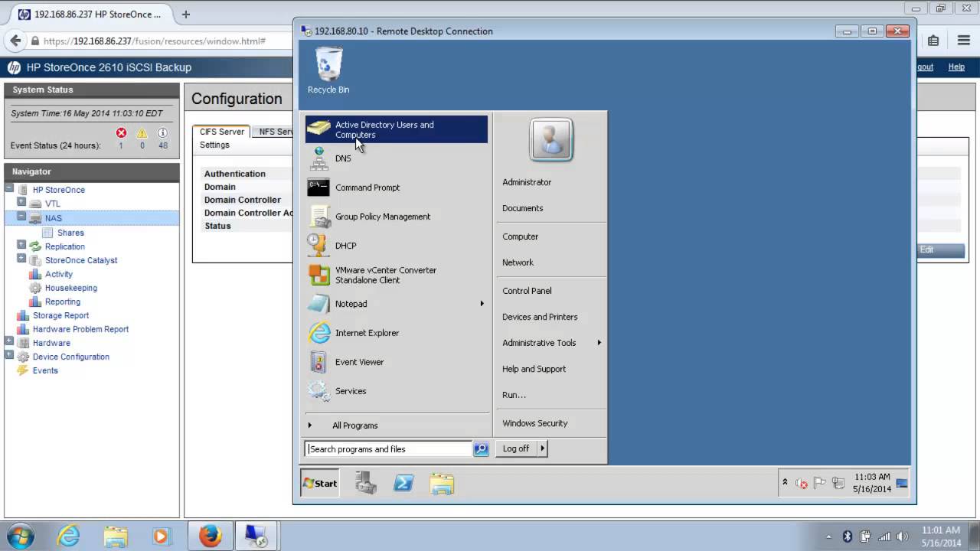
Task: Open the Firefox hamburger menu
Action: 964,41
